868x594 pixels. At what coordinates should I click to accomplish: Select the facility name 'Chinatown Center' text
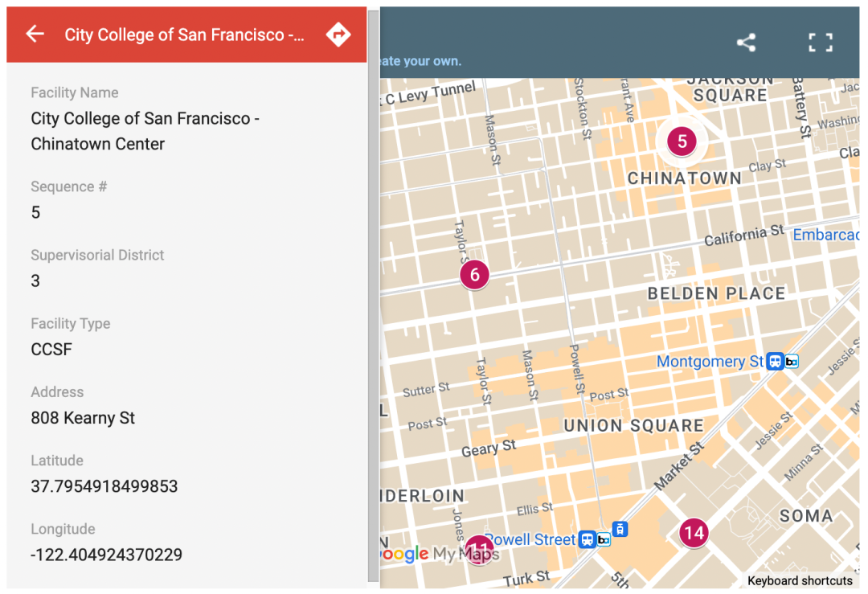coord(97,144)
